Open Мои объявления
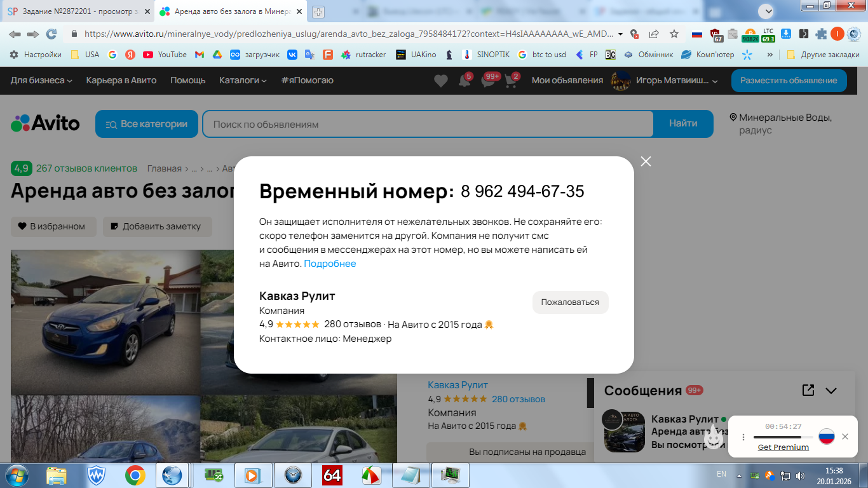Image resolution: width=868 pixels, height=488 pixels. 567,81
